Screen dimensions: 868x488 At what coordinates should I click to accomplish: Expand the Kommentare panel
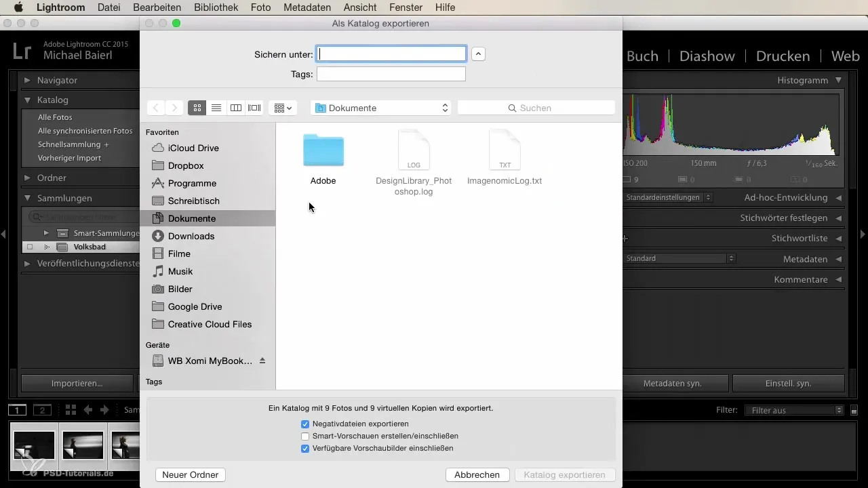click(839, 279)
